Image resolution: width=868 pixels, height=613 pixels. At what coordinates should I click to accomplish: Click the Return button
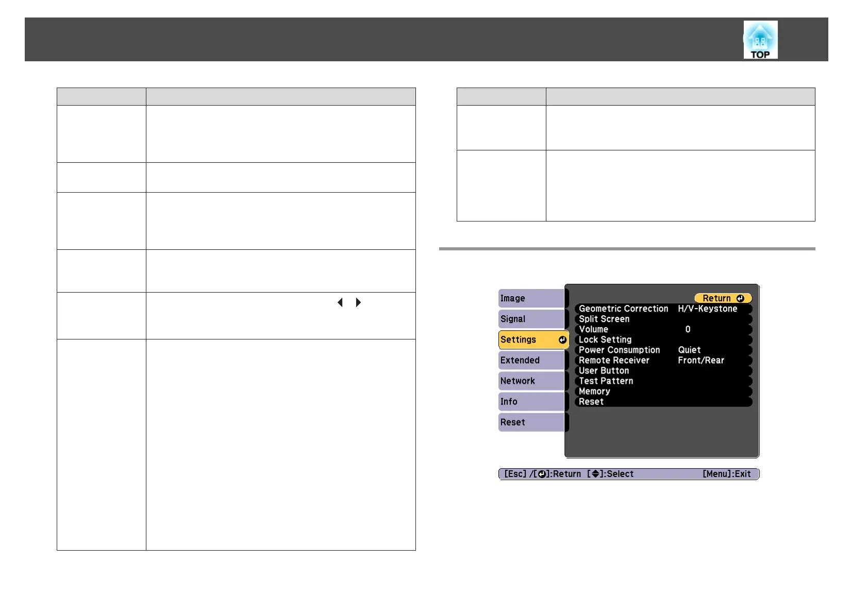(x=723, y=298)
